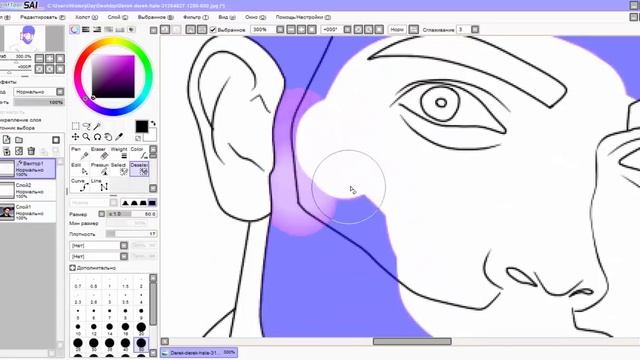
Task: Open the Выбранное menu
Action: [156, 17]
